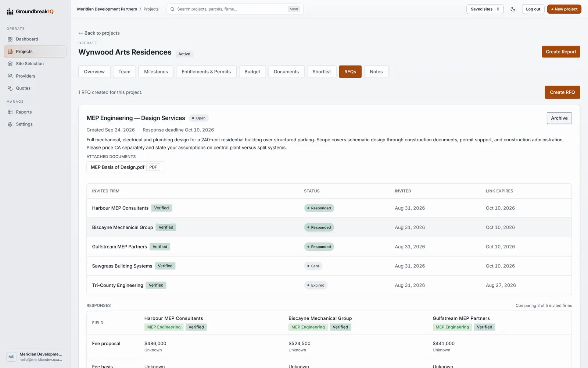
Task: Open the Saved sites button
Action: click(485, 9)
